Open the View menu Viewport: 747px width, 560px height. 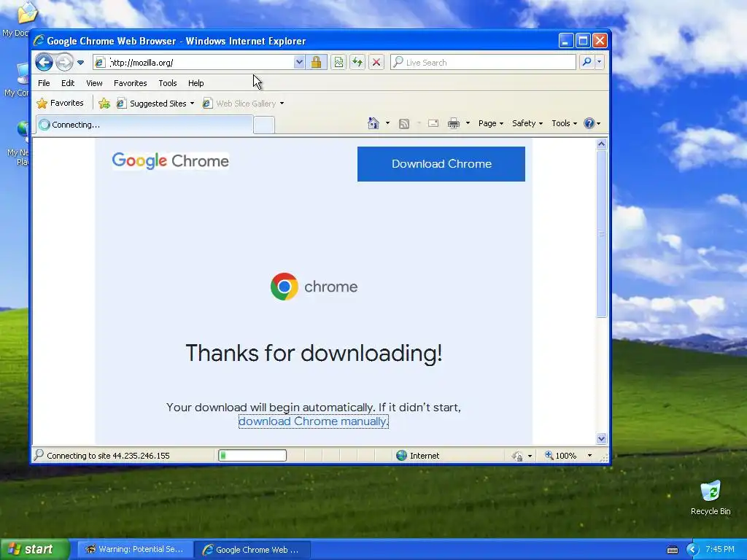(x=94, y=83)
